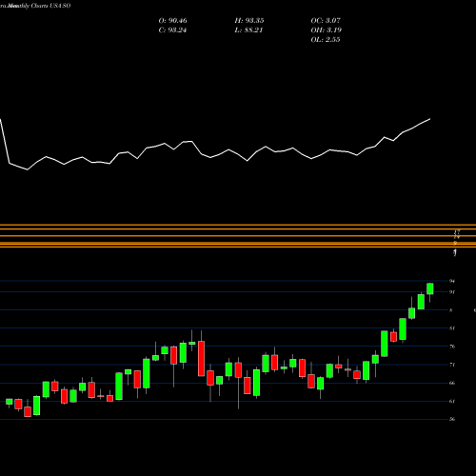Click the high price value H: 93.35

coord(249,21)
